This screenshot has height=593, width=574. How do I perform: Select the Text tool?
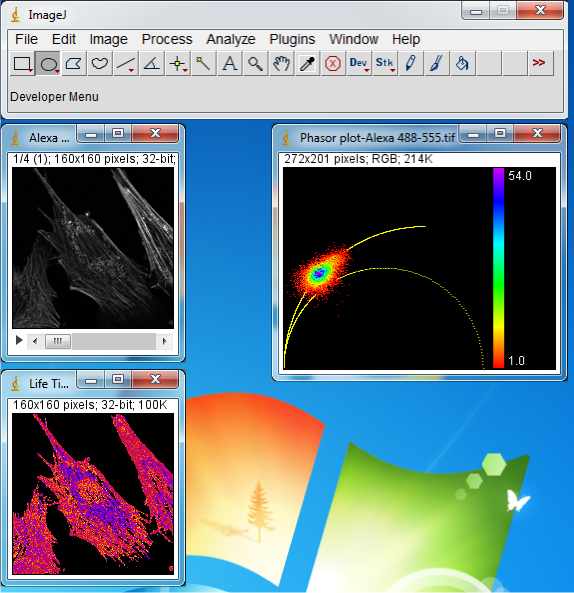pyautogui.click(x=230, y=64)
